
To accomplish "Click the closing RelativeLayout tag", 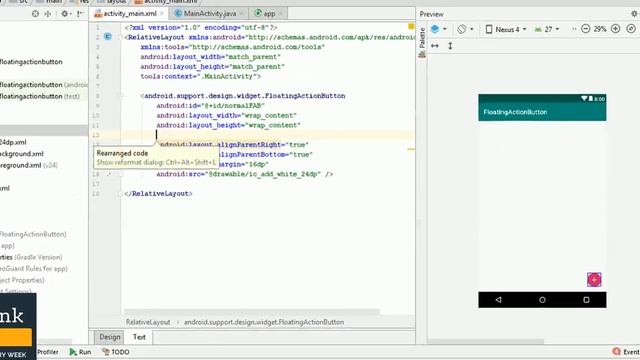I will click(158, 193).
